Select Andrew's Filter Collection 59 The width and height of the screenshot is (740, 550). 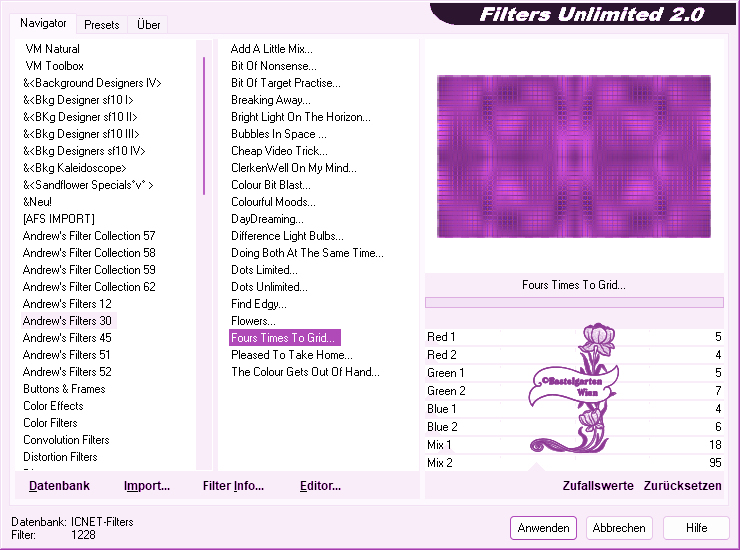coord(89,270)
